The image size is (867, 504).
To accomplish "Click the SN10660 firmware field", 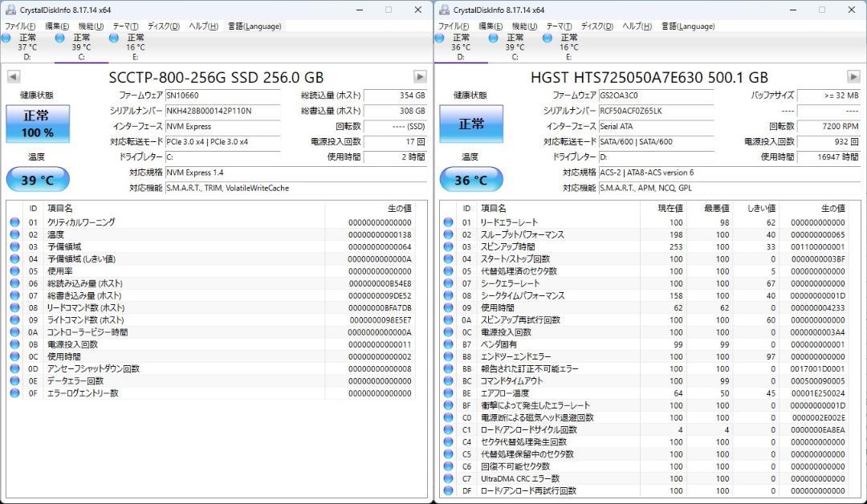I will [x=223, y=95].
